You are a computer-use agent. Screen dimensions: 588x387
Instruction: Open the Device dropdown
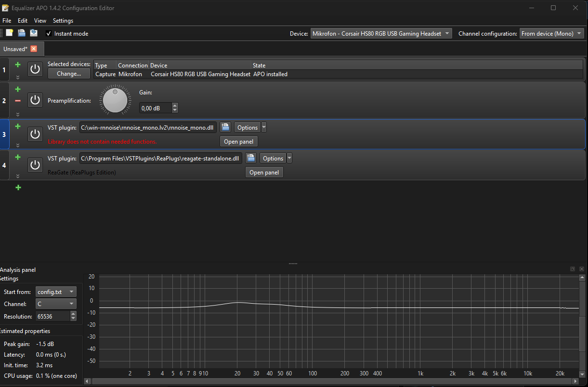pyautogui.click(x=381, y=34)
